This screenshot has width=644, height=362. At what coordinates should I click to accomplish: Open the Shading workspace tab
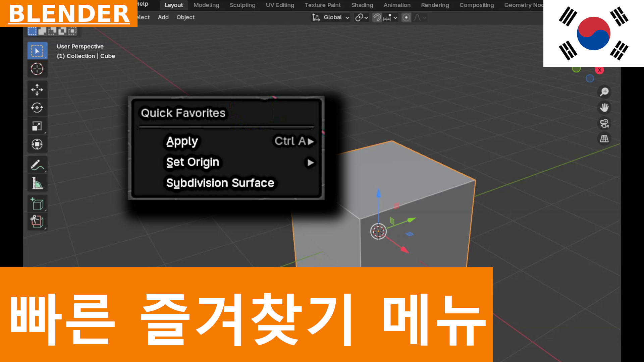coord(362,5)
